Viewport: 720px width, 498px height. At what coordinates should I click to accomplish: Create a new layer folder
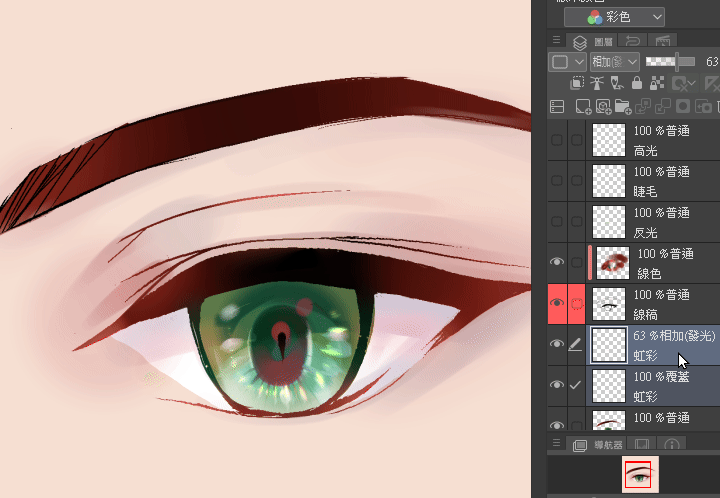(x=623, y=107)
